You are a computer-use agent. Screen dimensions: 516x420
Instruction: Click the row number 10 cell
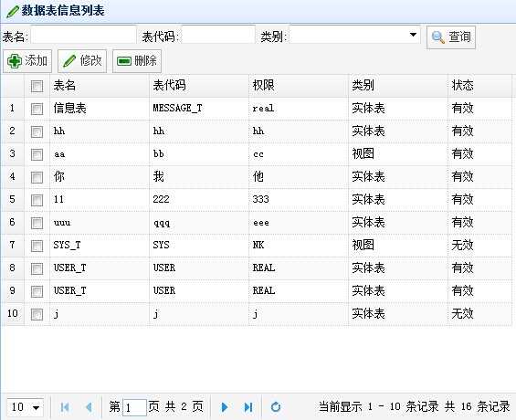(x=13, y=314)
